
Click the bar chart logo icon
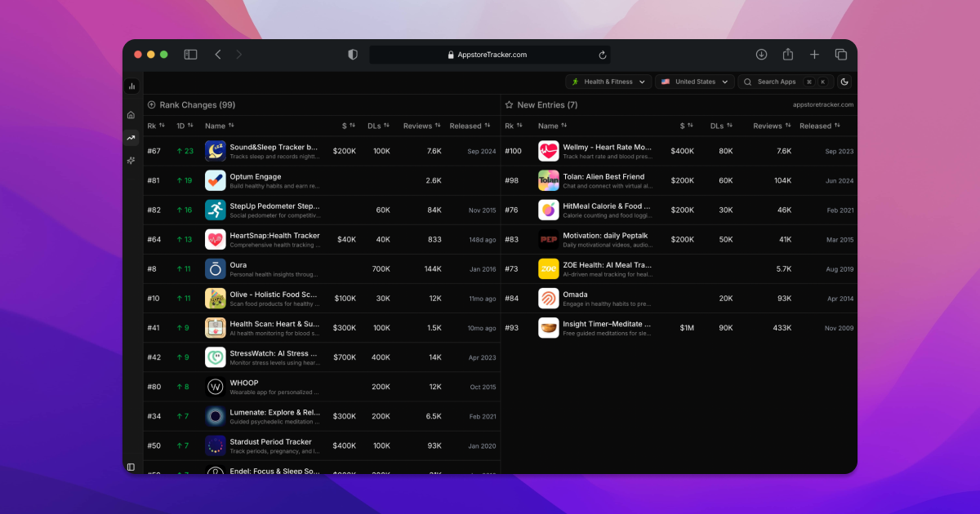point(131,86)
